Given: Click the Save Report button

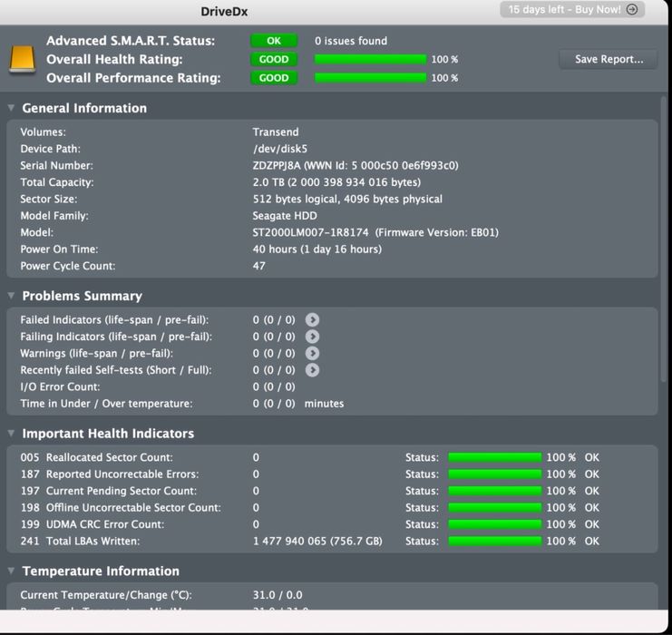Looking at the screenshot, I should (609, 59).
